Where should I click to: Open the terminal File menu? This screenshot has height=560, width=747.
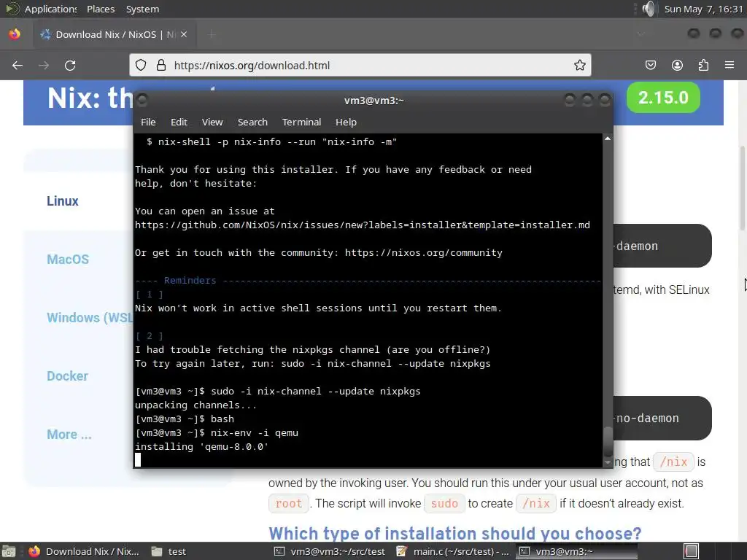148,122
